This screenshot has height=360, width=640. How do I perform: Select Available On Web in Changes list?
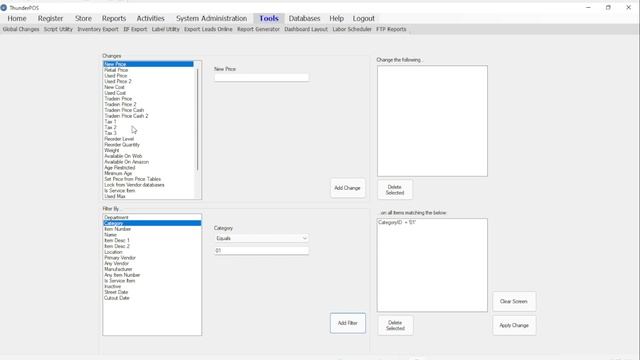(123, 156)
